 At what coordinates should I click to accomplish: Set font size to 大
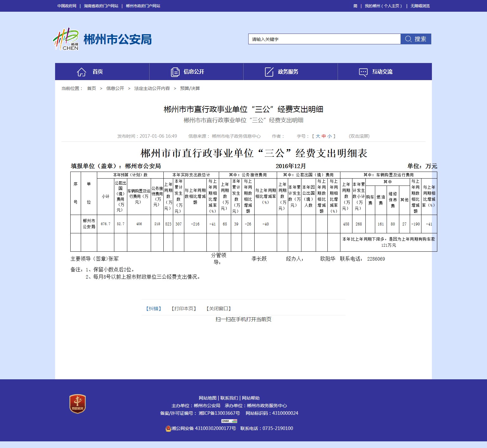tap(318, 136)
